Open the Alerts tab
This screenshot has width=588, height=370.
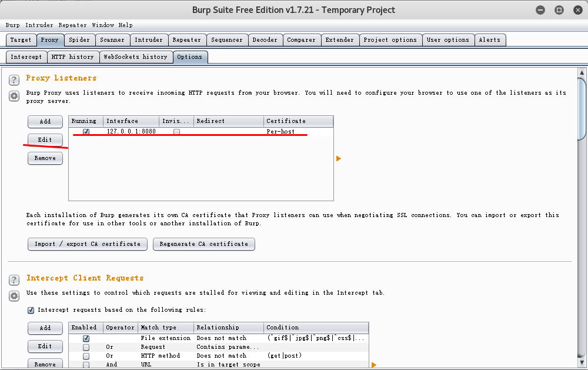[490, 40]
